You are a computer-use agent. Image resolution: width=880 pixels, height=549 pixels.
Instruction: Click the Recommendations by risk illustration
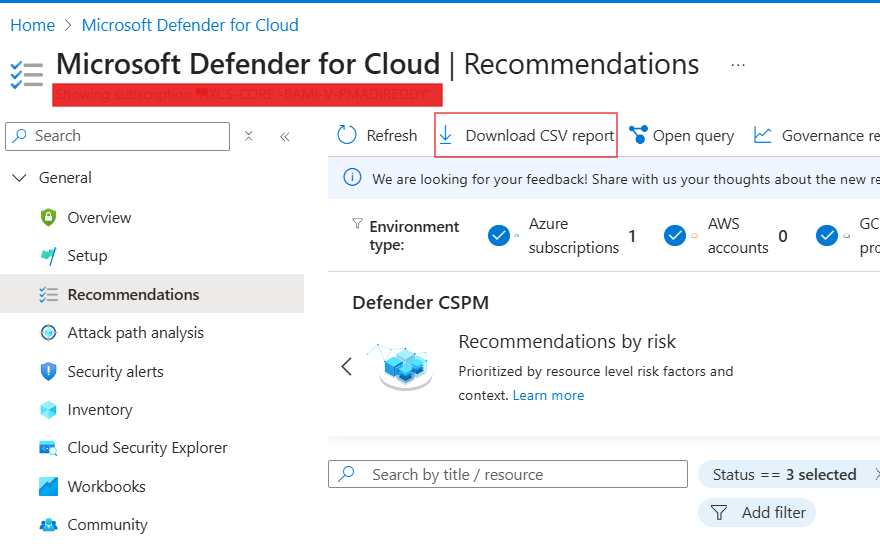coord(401,366)
